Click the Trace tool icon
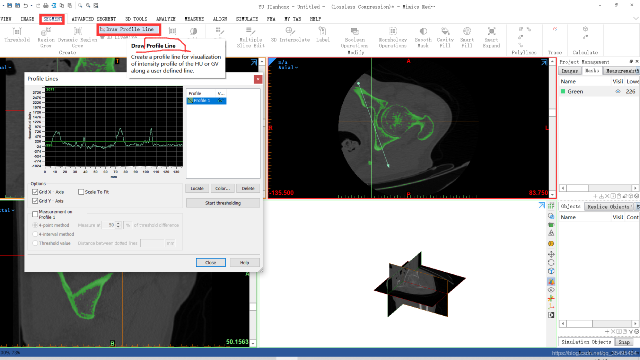 click(x=555, y=29)
